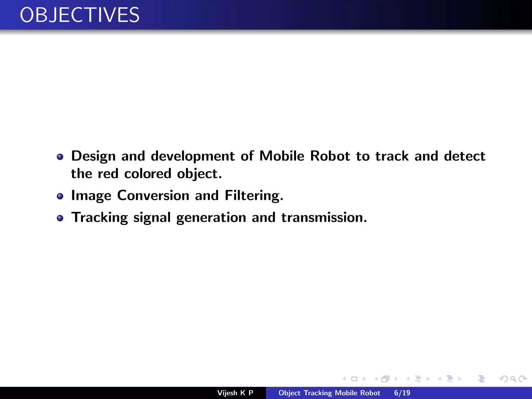Jump to previous section arrow
Viewport: 532px width, 399px height.
(440, 379)
